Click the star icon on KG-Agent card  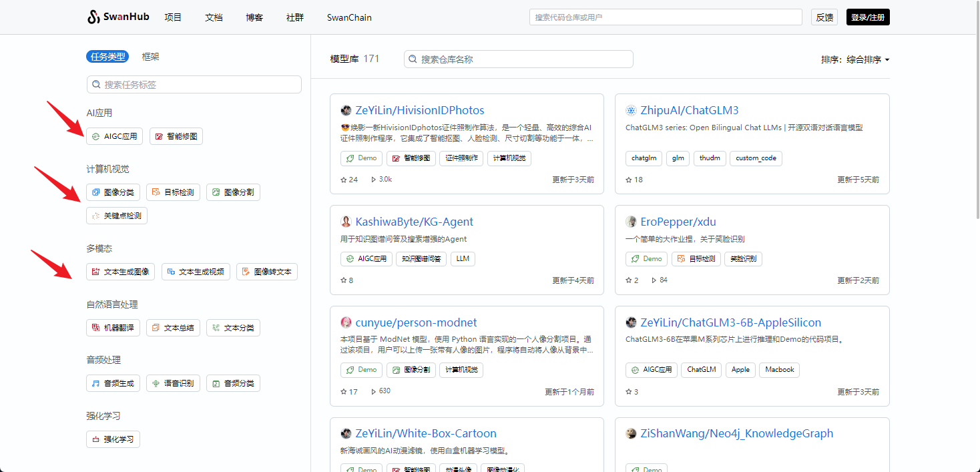(344, 280)
